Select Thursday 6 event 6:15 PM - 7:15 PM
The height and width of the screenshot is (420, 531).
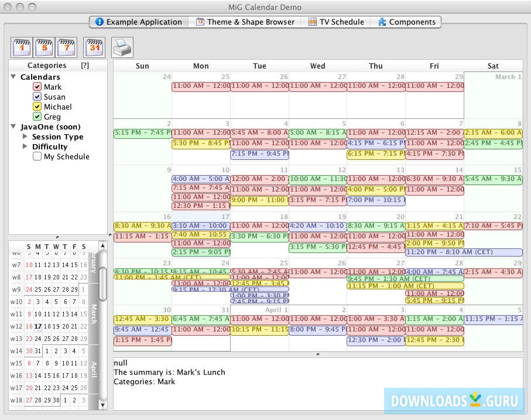[x=376, y=154]
